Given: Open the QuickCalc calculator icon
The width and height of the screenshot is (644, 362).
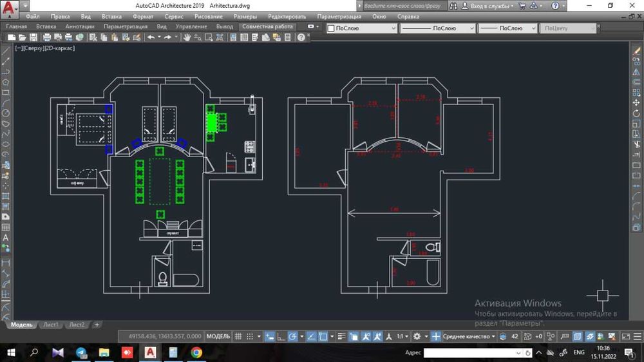Looking at the screenshot, I should coord(288,37).
